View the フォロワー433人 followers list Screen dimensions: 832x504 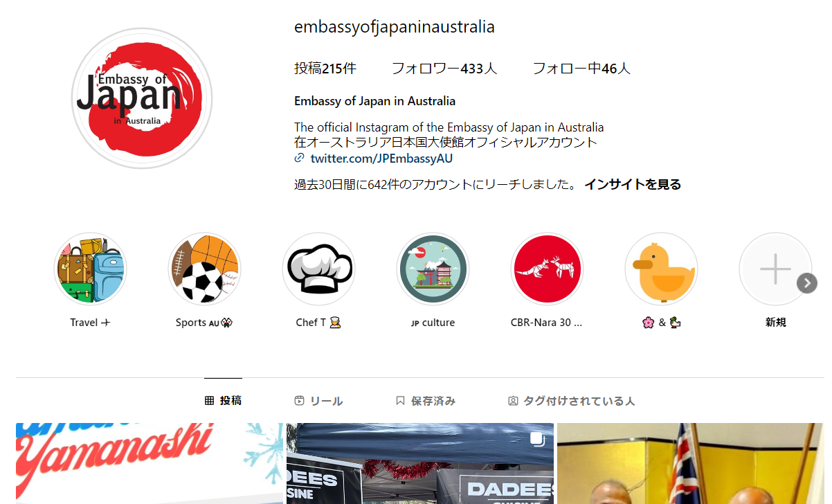[444, 69]
